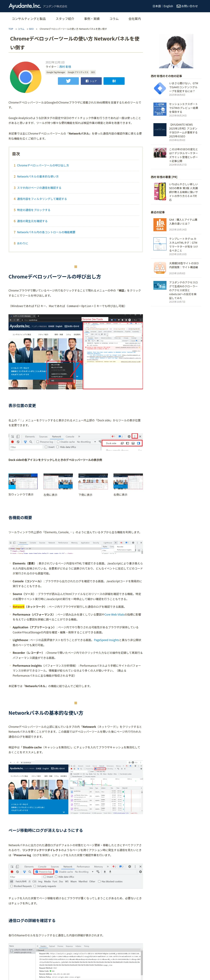Open writer 西村 彰悟's profile link
210x980 pixels.
tap(65, 67)
